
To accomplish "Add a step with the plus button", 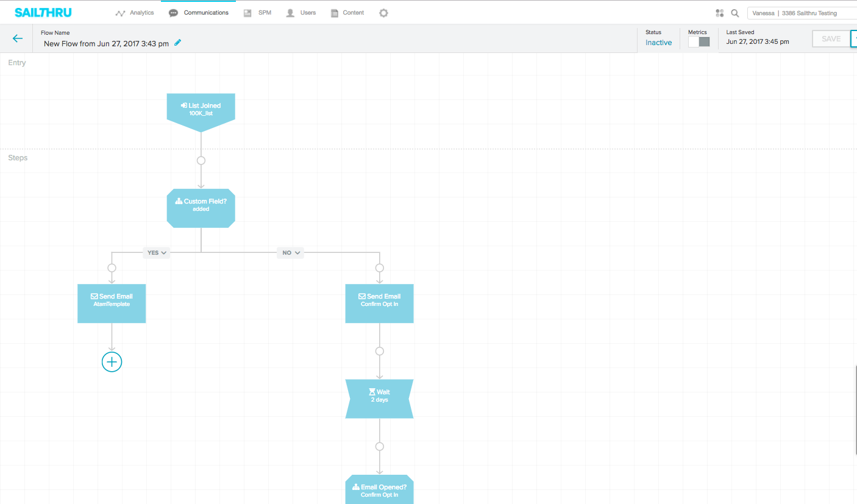I will click(x=112, y=361).
